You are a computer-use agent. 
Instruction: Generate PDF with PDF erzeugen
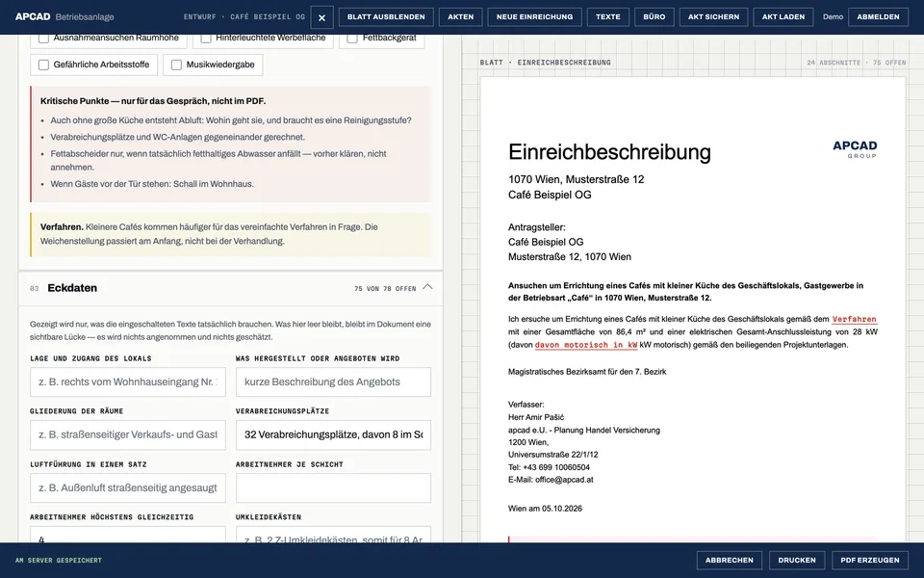[x=870, y=561]
